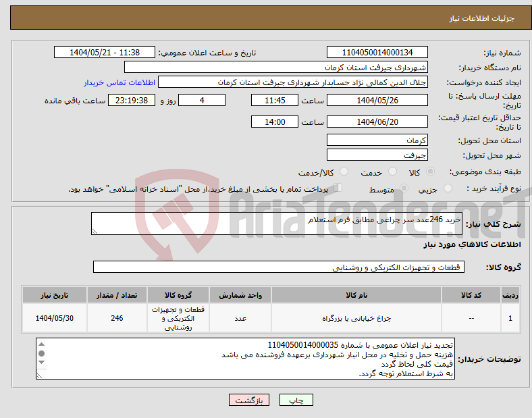Click the ردیف column header
This screenshot has width=532, height=418.
coord(510,295)
